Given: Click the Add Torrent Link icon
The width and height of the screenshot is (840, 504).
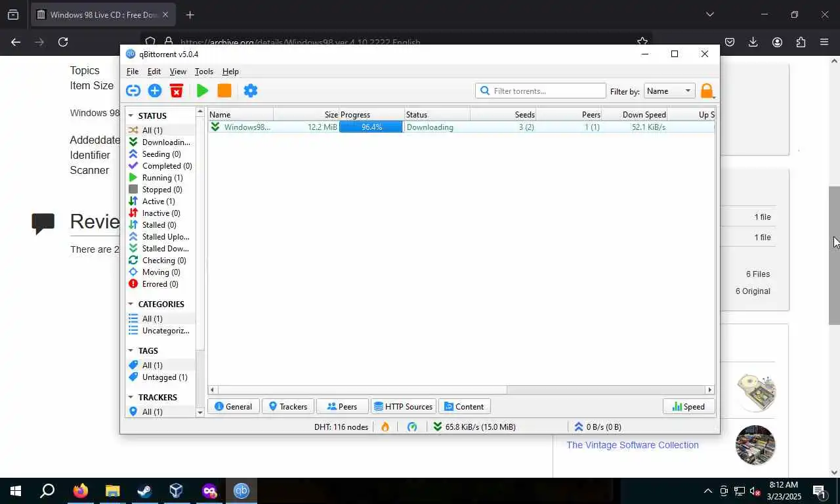Looking at the screenshot, I should [133, 91].
